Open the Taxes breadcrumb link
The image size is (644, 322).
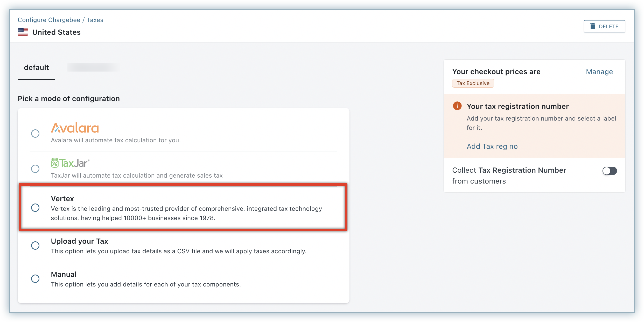[95, 20]
